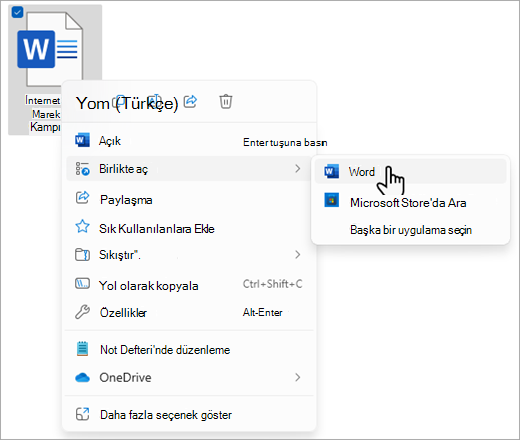Select Başka bir uygulama seçin
520x440 pixels.
tap(411, 230)
